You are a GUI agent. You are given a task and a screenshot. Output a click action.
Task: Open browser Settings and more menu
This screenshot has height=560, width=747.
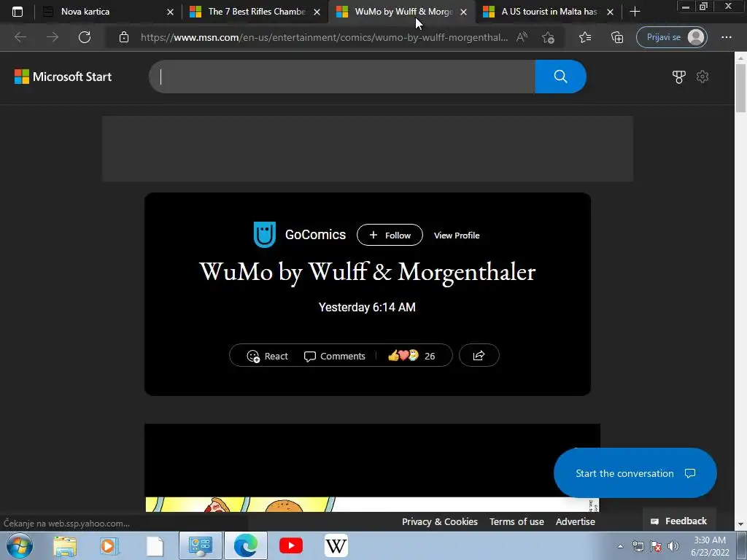pos(727,37)
